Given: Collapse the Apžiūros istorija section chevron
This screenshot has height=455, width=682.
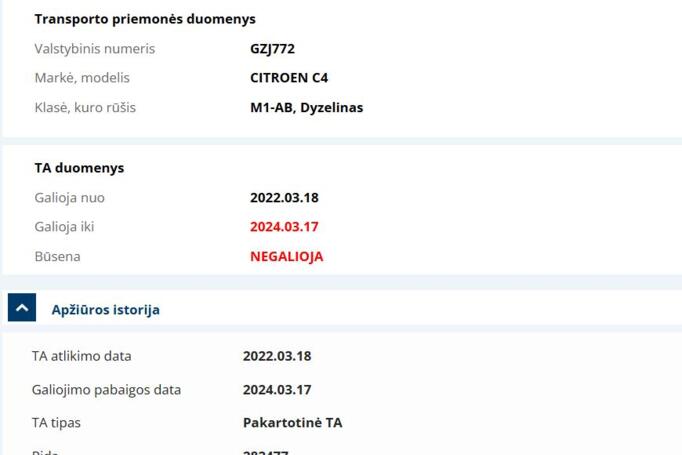Looking at the screenshot, I should [22, 308].
